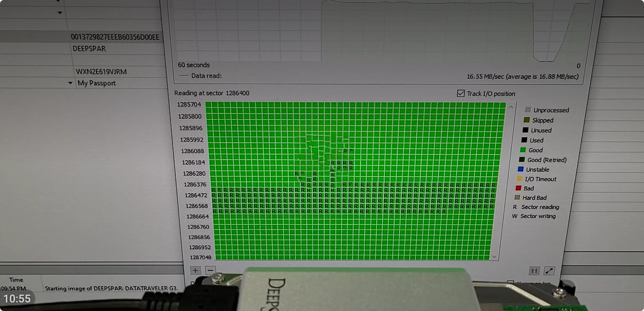Viewport: 644px width, 311px height.
Task: Click sector row label 1285800
Action: [x=190, y=116]
